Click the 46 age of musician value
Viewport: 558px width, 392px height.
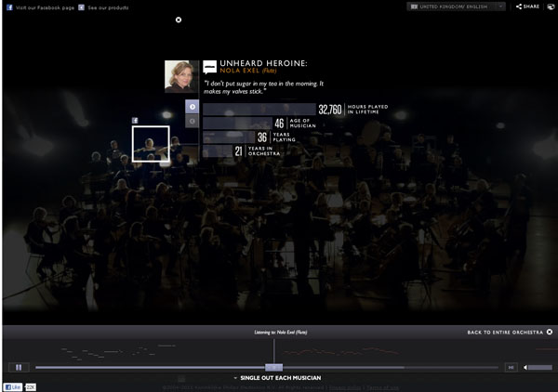tap(279, 124)
